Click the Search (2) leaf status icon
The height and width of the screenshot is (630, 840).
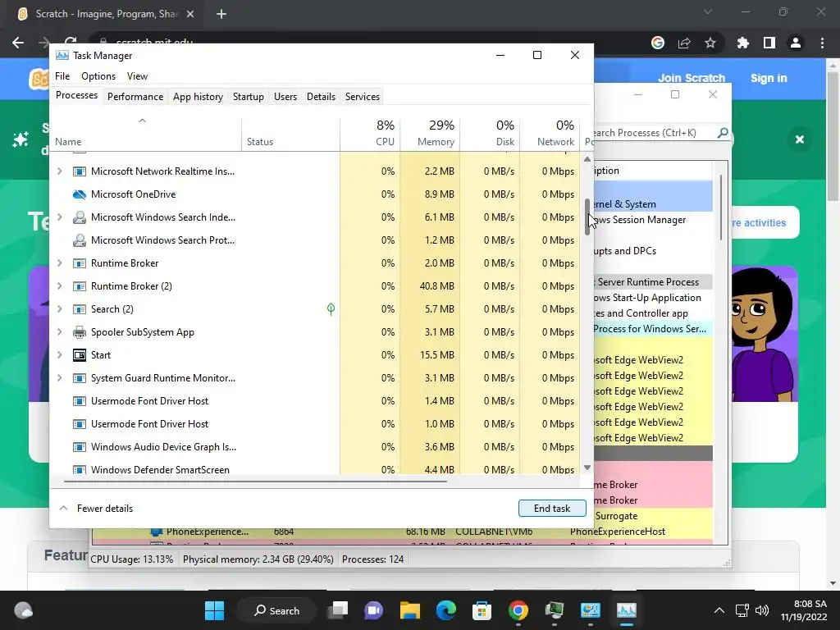(331, 309)
